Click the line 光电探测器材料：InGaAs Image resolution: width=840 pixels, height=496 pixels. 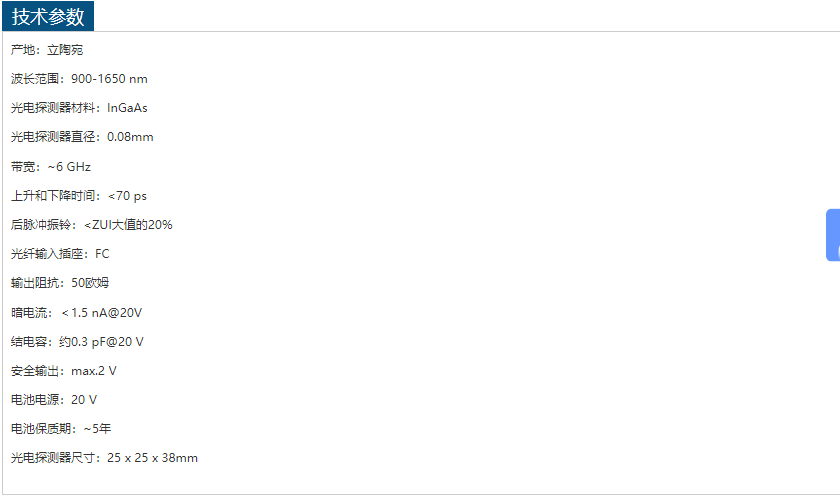pos(79,108)
